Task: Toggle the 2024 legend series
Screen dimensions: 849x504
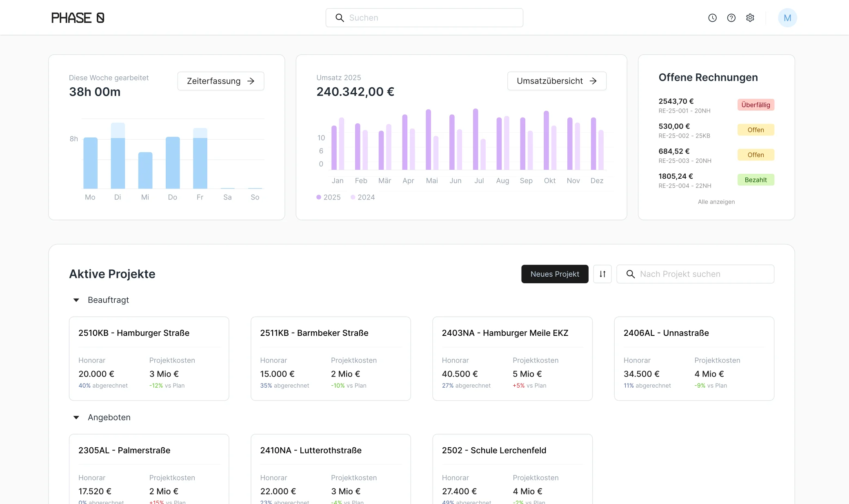Action: click(362, 197)
